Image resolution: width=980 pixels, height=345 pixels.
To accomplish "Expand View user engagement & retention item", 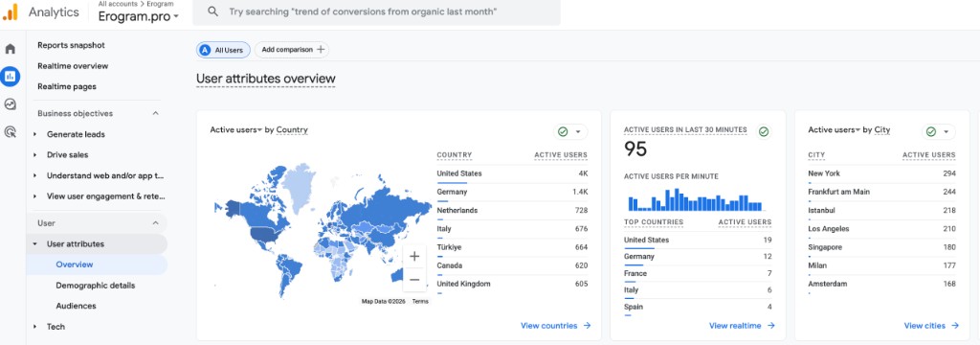I will (x=35, y=196).
